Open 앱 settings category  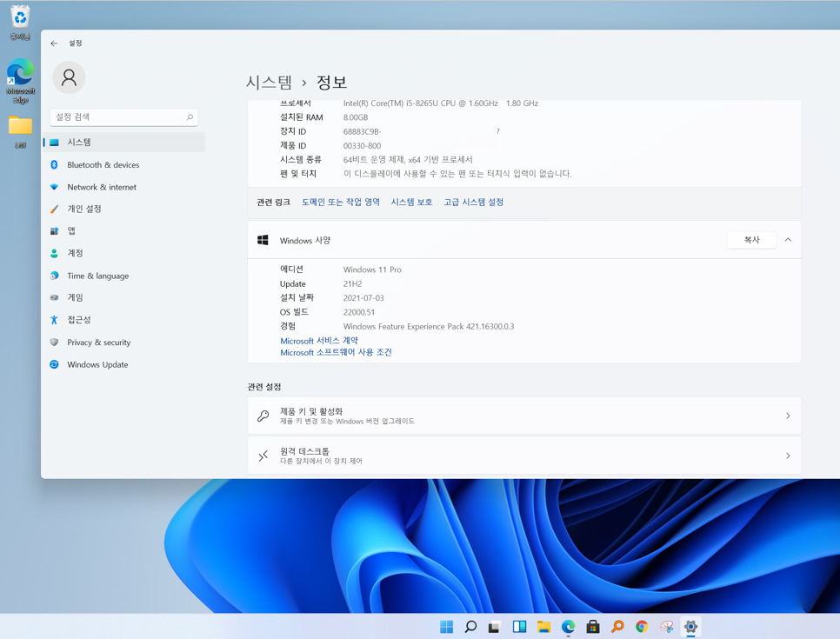coord(123,231)
